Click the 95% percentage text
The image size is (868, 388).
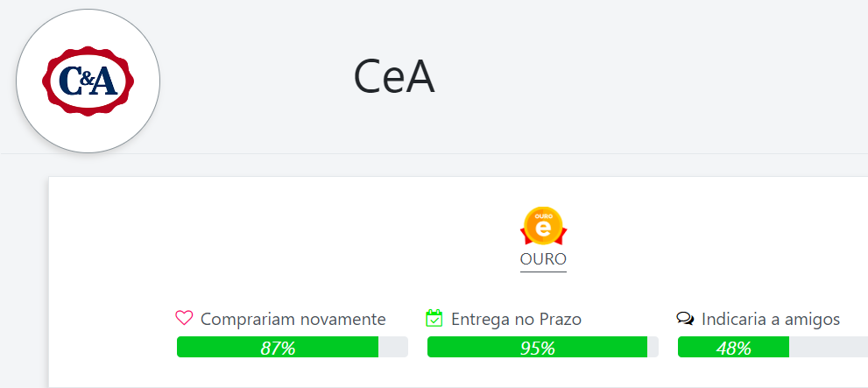tap(538, 348)
